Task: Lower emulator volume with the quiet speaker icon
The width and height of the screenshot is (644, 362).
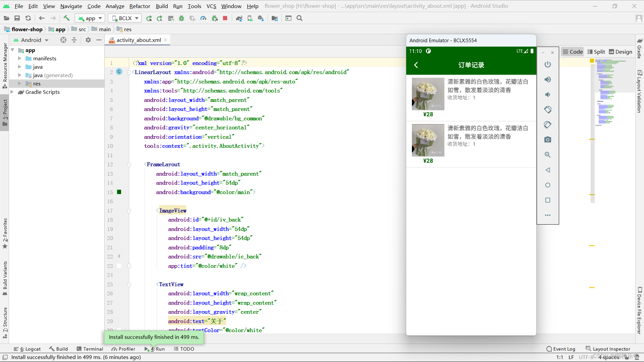Action: pos(548,95)
